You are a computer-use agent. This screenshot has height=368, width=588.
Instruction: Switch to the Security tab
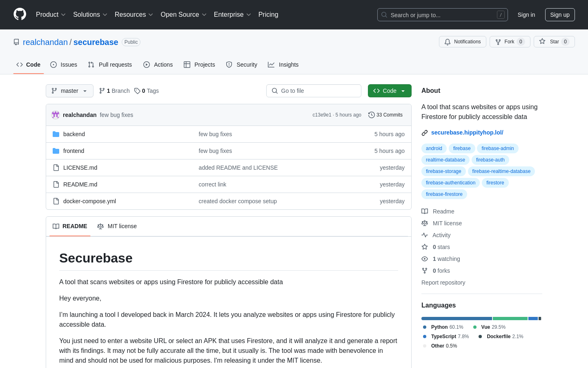point(242,65)
